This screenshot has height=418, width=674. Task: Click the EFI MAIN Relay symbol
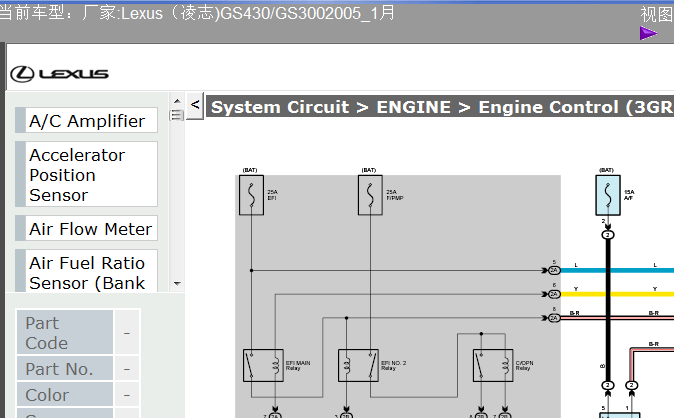(x=263, y=366)
